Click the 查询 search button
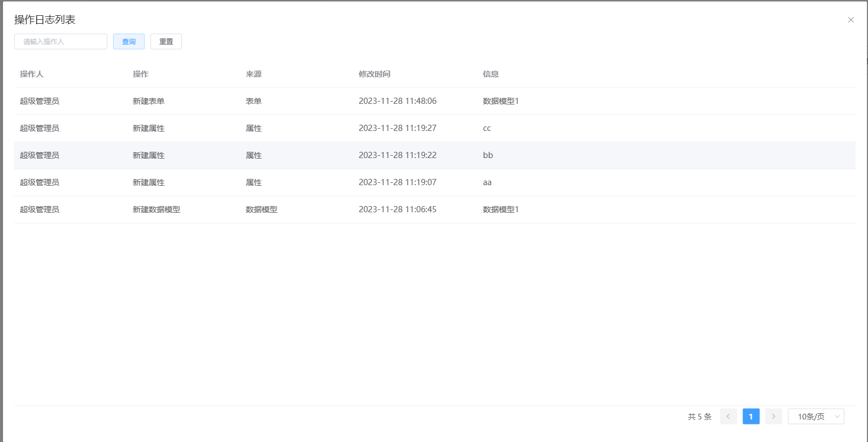The width and height of the screenshot is (868, 442). point(129,42)
